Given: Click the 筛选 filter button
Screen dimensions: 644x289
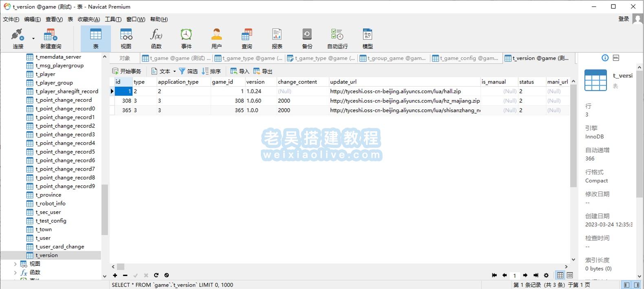Looking at the screenshot, I should 188,71.
